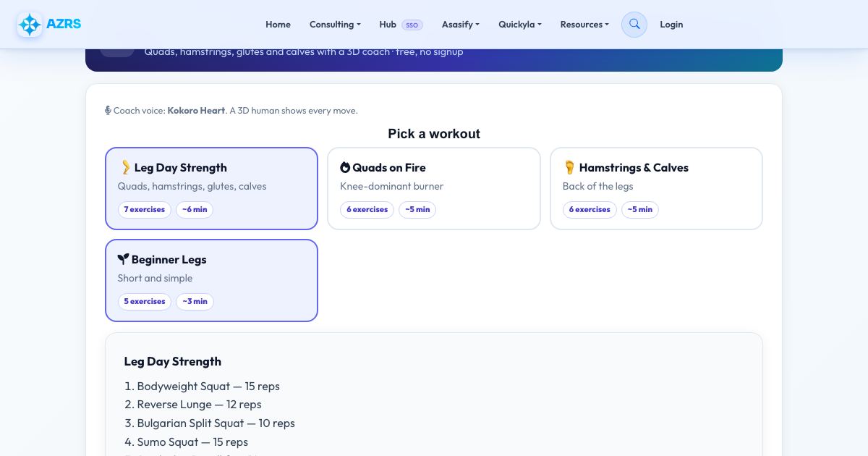This screenshot has width=868, height=456.
Task: Click the banner text about 3D coach
Action: pos(304,52)
